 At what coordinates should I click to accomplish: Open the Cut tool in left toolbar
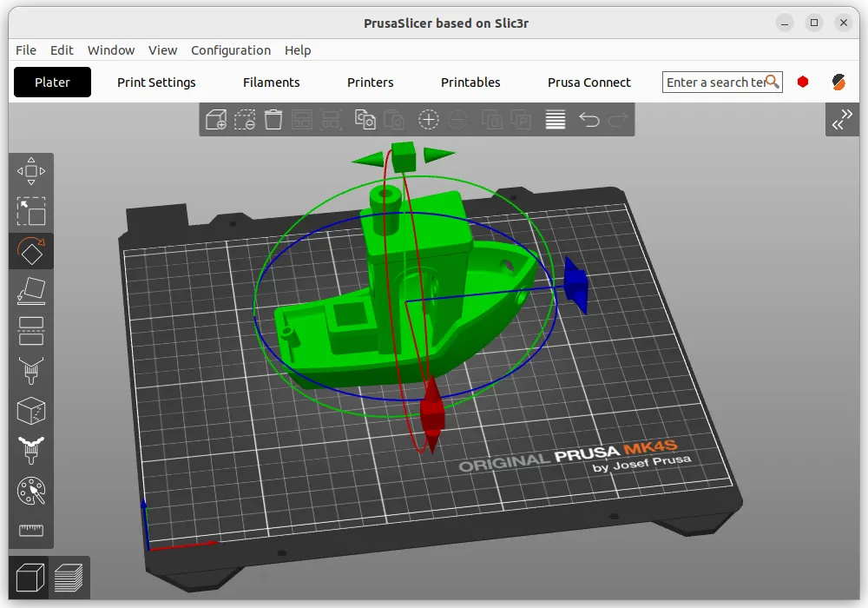31,331
